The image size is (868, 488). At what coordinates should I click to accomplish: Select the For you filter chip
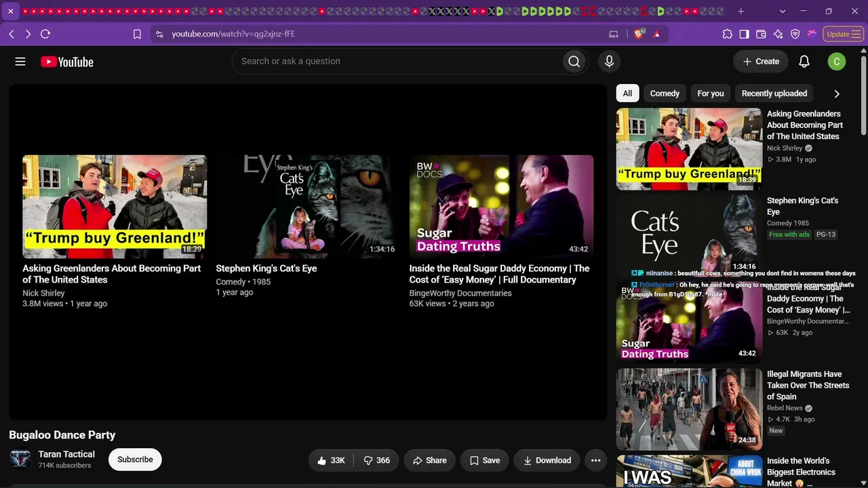point(711,94)
